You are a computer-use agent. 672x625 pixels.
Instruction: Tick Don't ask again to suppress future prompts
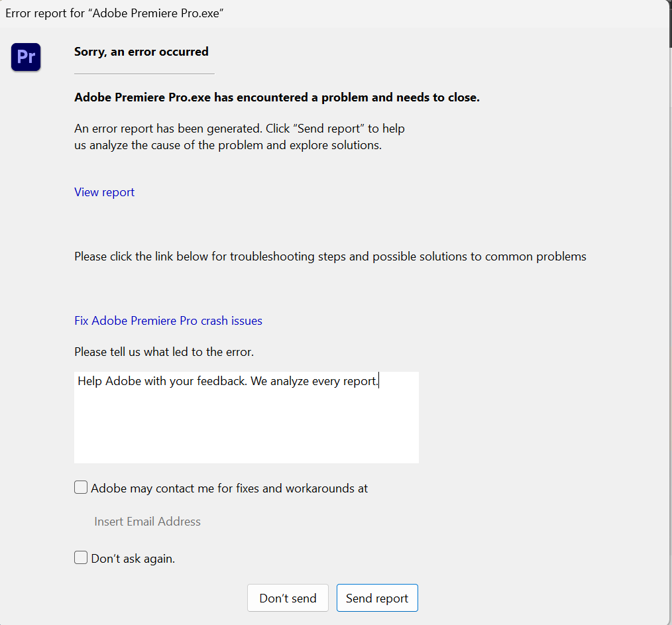point(80,557)
